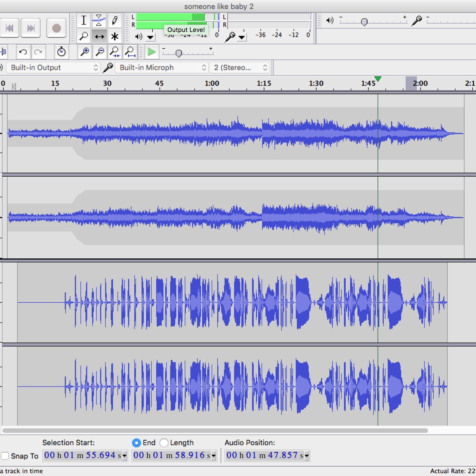Open playback meter options dropdown arrow

click(150, 37)
